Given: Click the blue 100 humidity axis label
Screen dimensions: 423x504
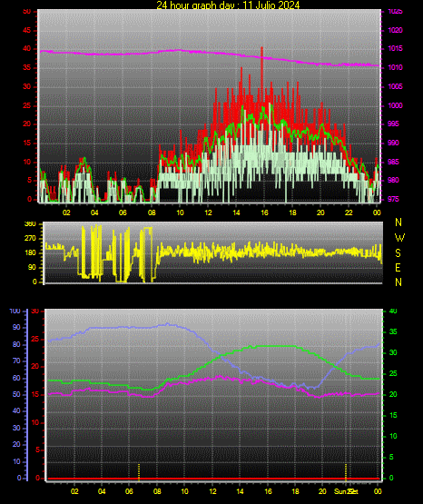Looking at the screenshot, I should [x=15, y=311].
